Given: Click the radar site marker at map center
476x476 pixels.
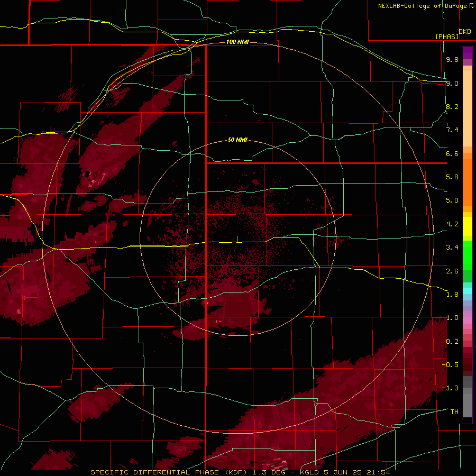Looking at the screenshot, I should click(x=237, y=239).
